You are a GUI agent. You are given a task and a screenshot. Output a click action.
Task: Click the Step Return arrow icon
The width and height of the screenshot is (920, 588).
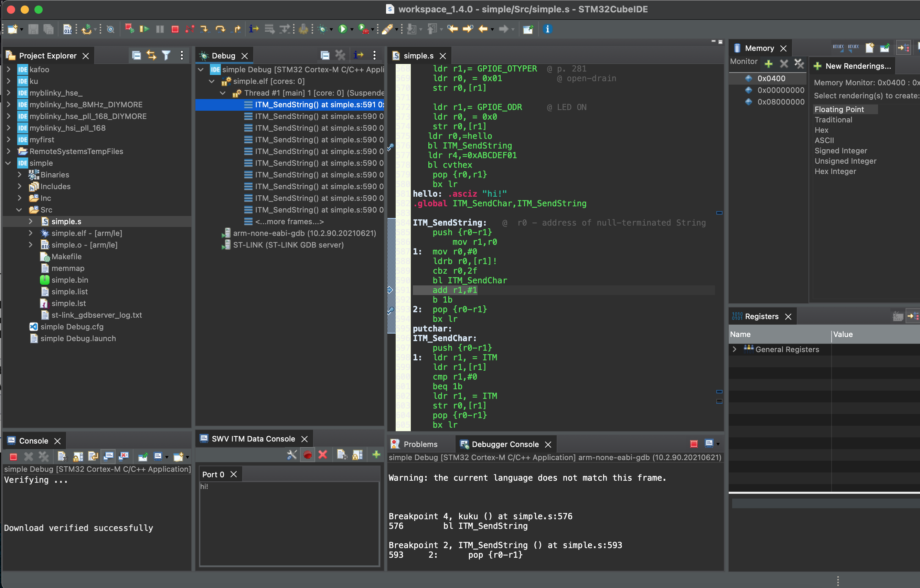(x=237, y=29)
